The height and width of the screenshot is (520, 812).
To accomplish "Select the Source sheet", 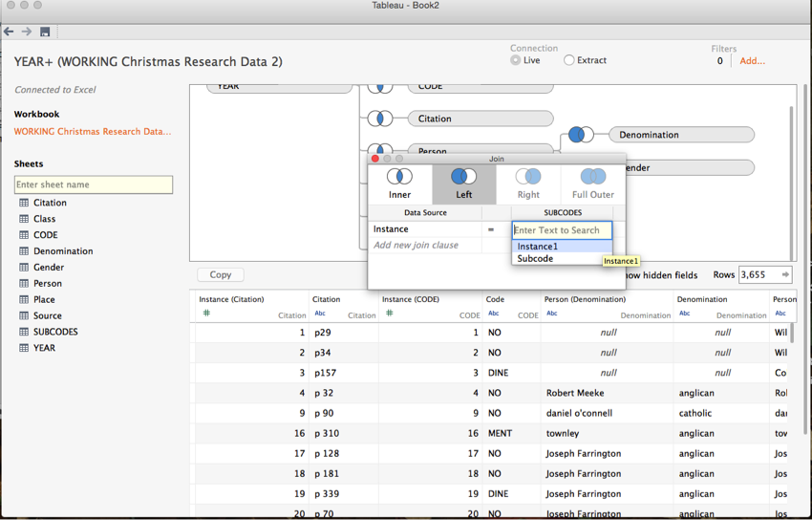I will pyautogui.click(x=48, y=315).
